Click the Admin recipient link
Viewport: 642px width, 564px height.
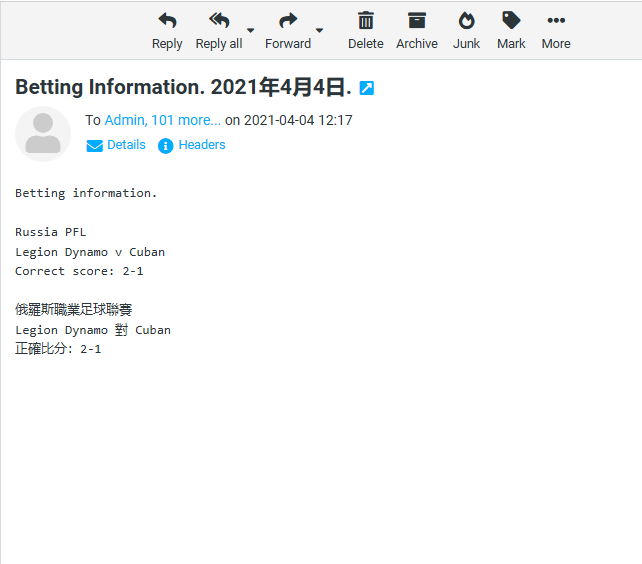click(x=124, y=120)
